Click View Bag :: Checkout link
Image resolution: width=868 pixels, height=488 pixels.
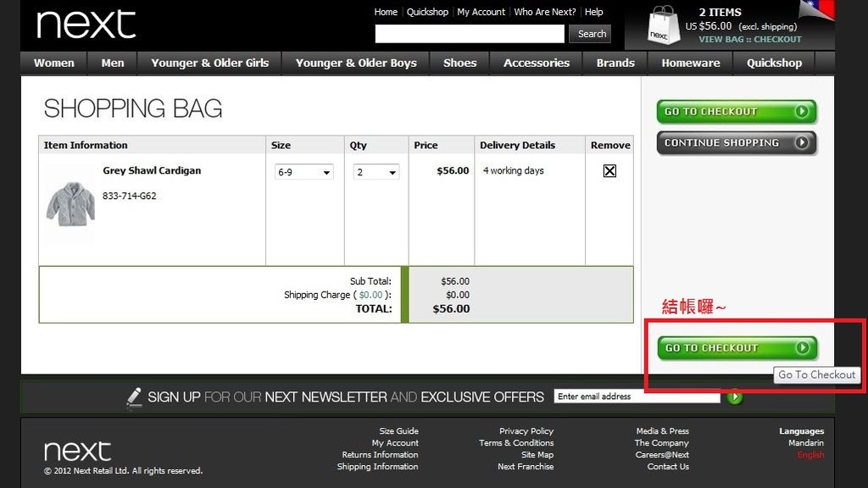pos(750,39)
